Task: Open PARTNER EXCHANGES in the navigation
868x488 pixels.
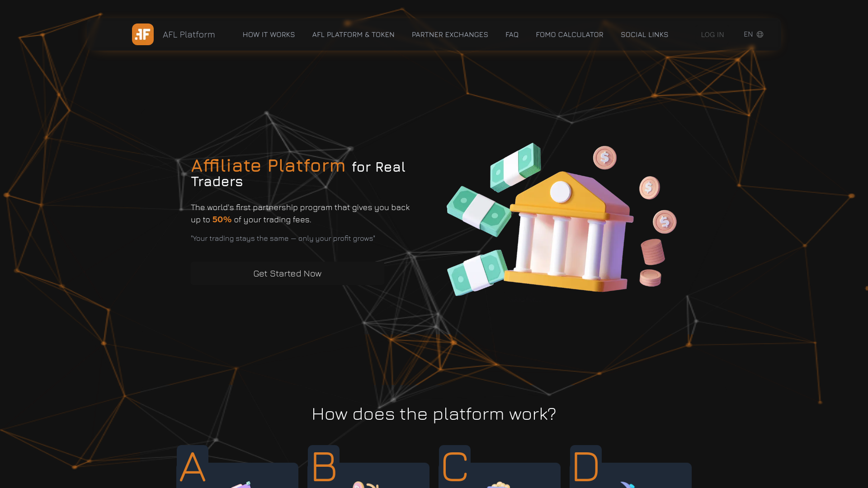Action: (x=450, y=34)
